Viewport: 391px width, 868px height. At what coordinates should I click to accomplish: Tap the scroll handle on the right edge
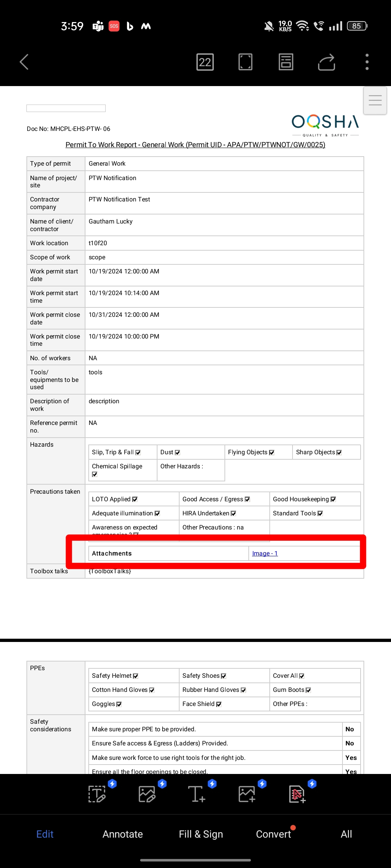pos(375,101)
